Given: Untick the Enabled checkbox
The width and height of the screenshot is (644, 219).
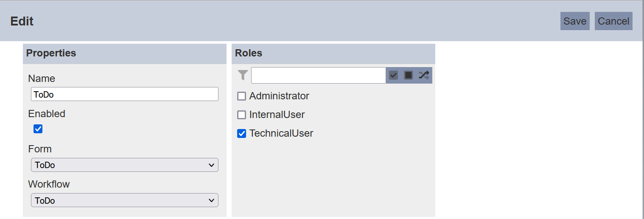Looking at the screenshot, I should 38,129.
